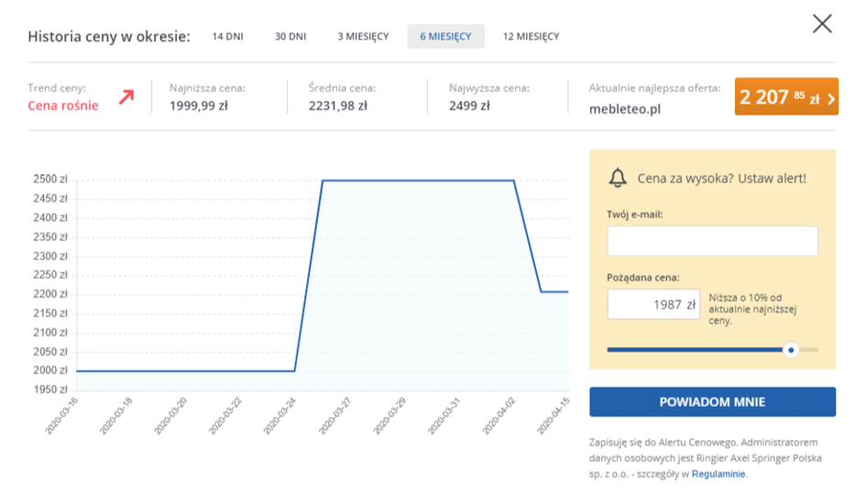Viewport: 866px width, 504px height.
Task: Click the 2500 zł axis label
Action: pos(50,180)
